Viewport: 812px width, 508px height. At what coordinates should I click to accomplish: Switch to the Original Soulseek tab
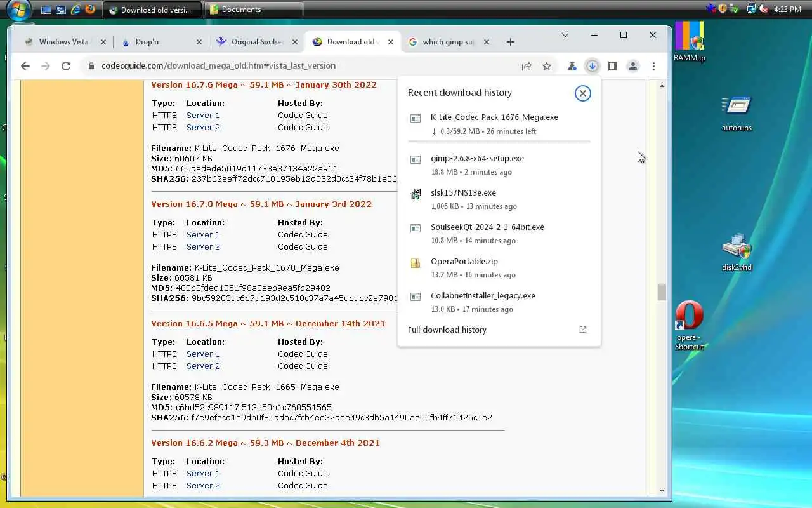[257, 42]
